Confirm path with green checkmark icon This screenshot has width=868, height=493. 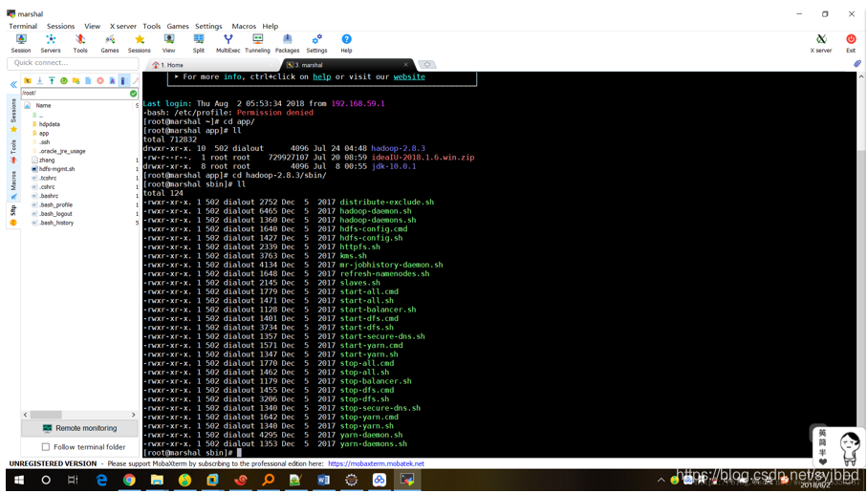coord(133,94)
